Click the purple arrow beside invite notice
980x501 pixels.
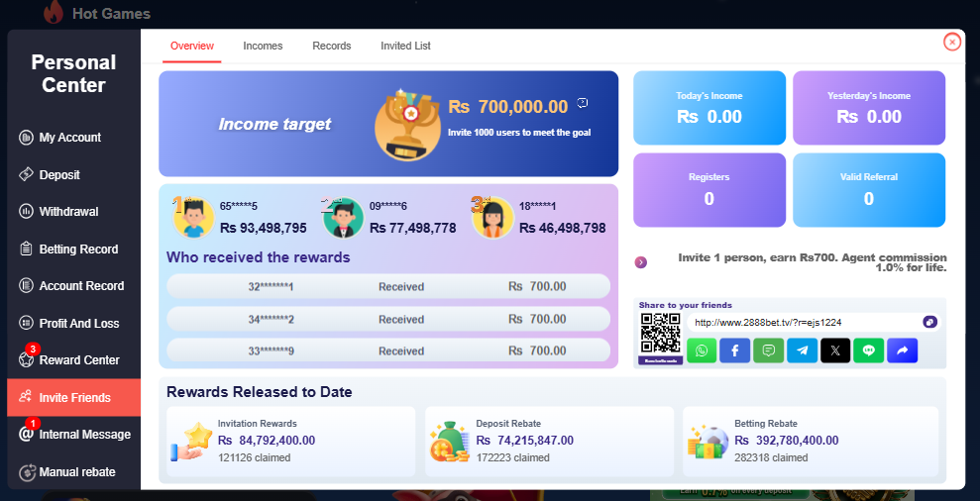point(641,262)
